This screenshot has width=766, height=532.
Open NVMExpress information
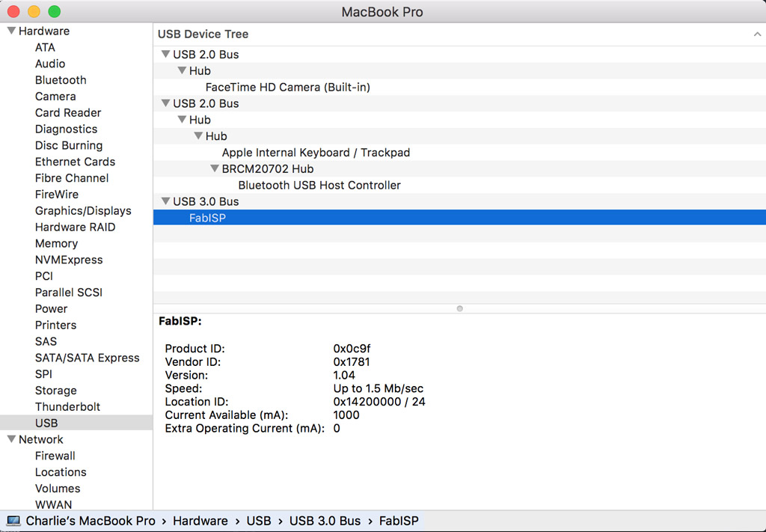(x=69, y=260)
